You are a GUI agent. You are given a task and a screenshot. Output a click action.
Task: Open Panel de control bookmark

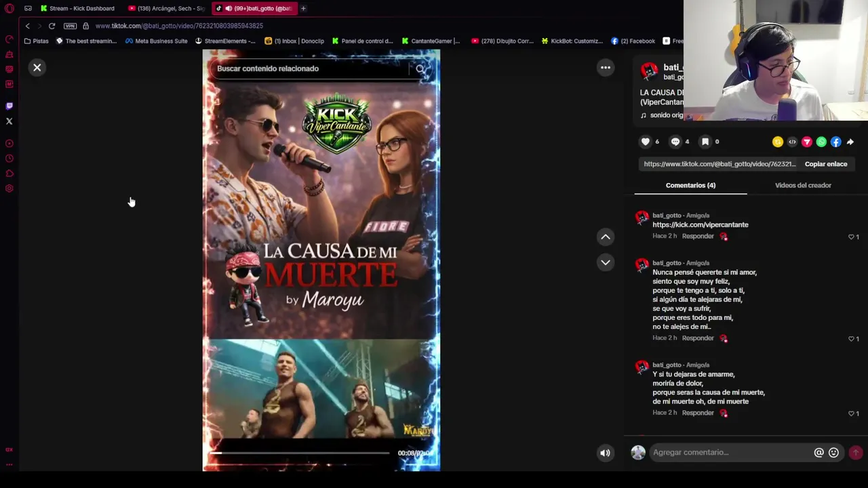[x=362, y=41]
